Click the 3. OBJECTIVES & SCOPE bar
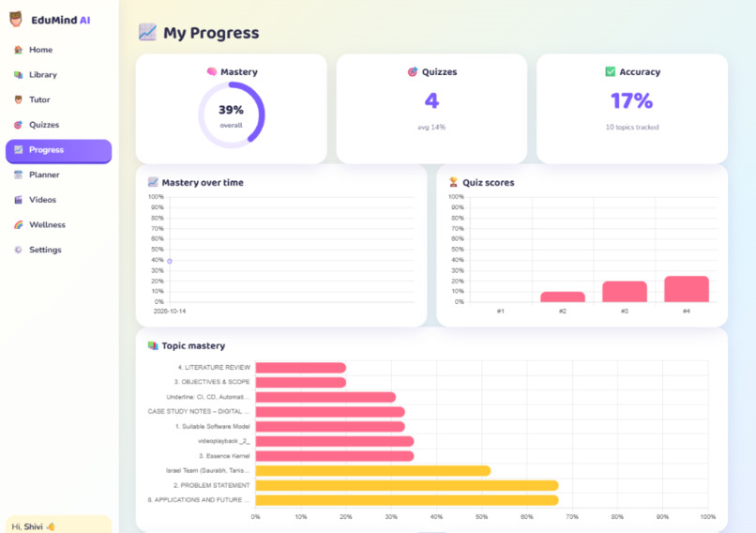This screenshot has height=533, width=756. tap(300, 383)
